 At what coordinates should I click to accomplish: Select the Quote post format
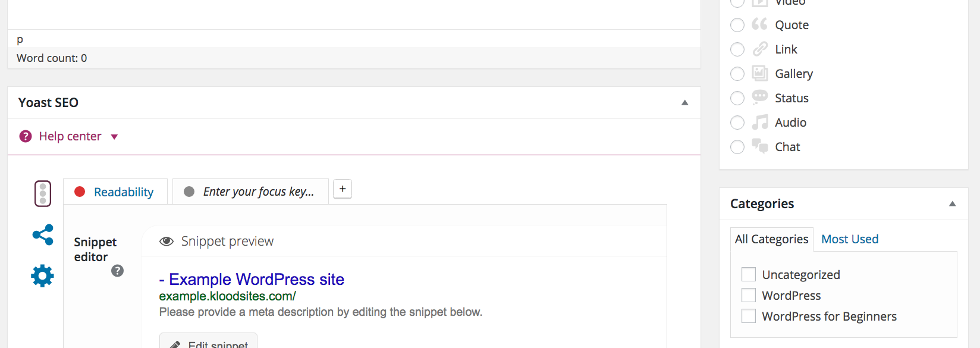[x=737, y=25]
